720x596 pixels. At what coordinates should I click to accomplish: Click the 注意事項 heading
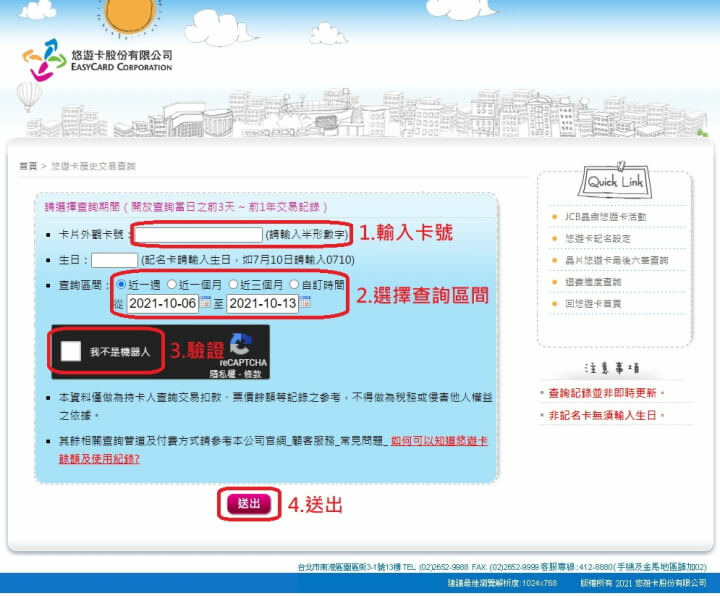(612, 368)
